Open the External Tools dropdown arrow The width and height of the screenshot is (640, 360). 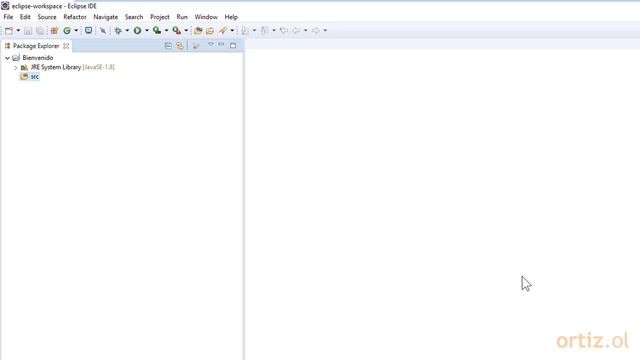tap(186, 31)
